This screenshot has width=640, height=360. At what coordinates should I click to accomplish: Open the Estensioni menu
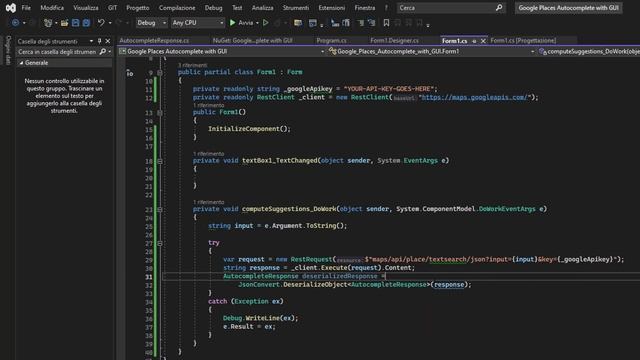(x=331, y=8)
